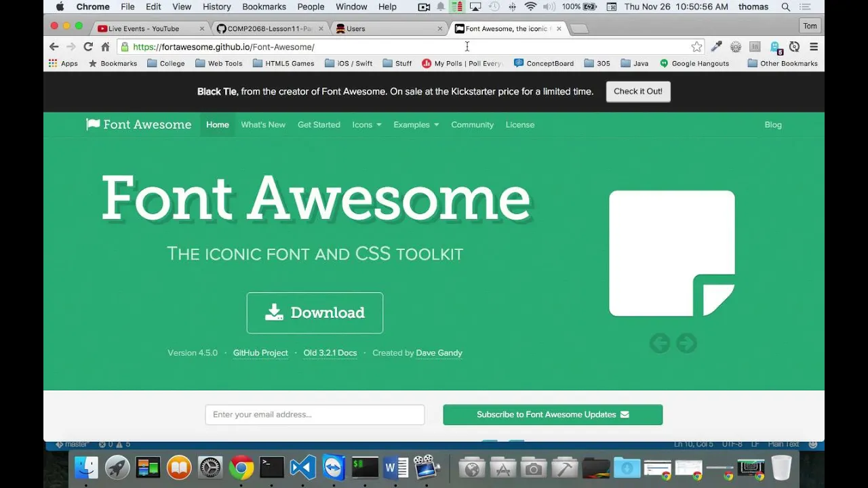Click the Tom profile button
This screenshot has height=488, width=868.
810,26
